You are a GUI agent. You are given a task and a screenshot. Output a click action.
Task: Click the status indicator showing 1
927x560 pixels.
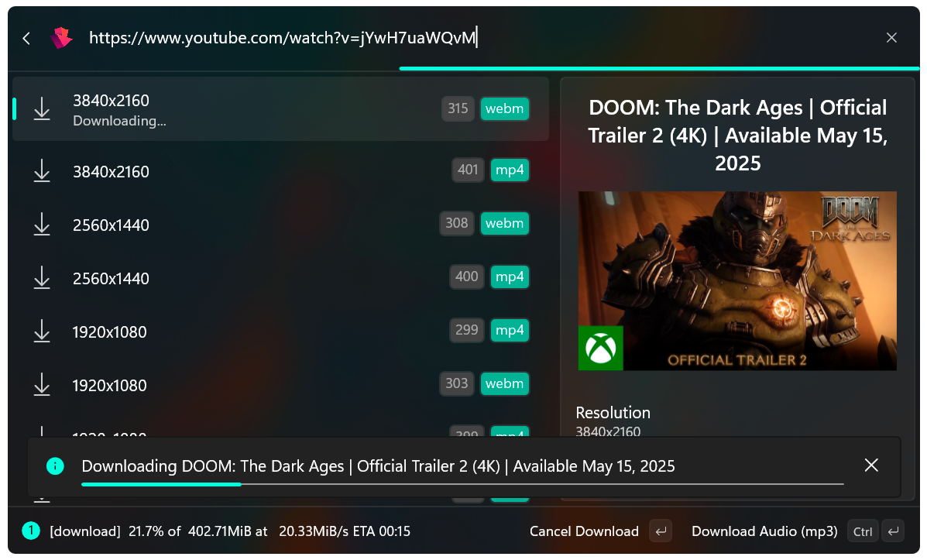pos(31,531)
